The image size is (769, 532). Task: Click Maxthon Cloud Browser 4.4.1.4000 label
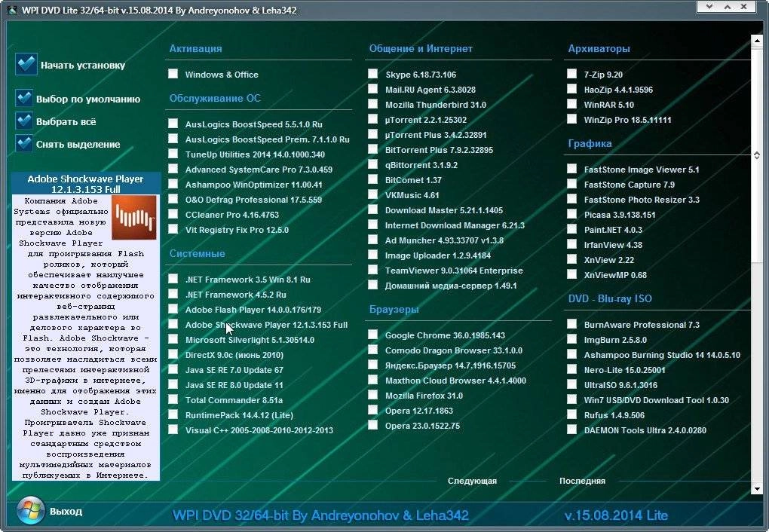point(455,381)
